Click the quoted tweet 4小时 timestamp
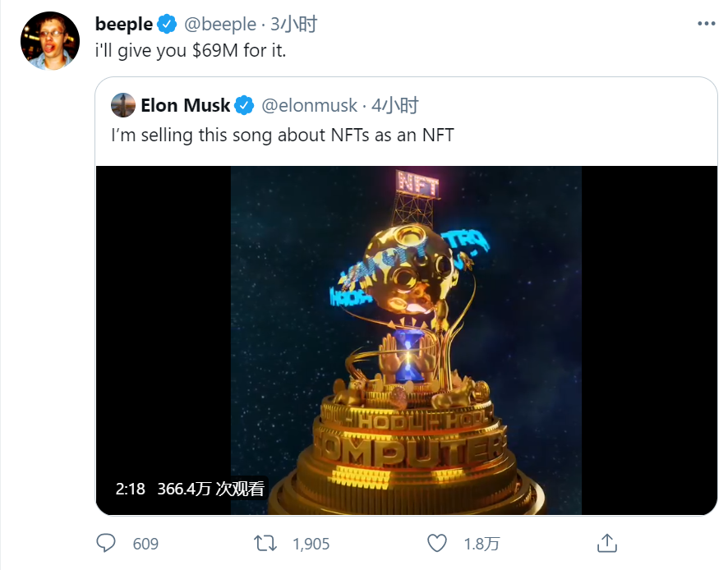Image resolution: width=728 pixels, height=570 pixels. click(x=395, y=105)
